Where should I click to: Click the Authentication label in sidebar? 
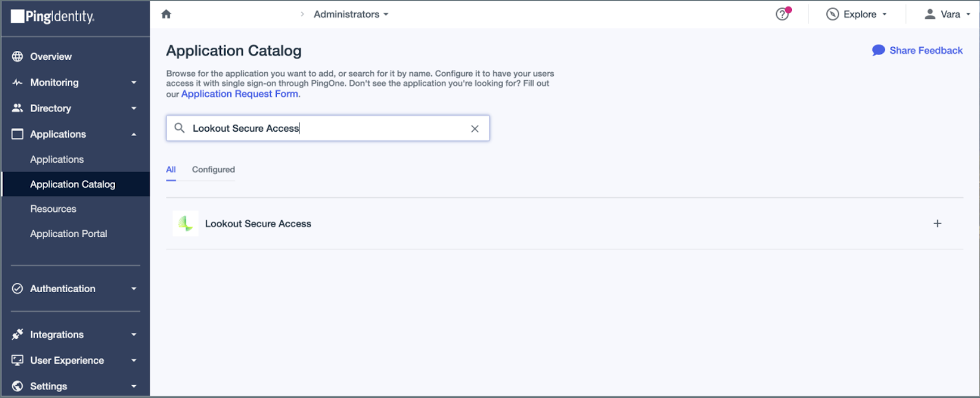(x=62, y=288)
